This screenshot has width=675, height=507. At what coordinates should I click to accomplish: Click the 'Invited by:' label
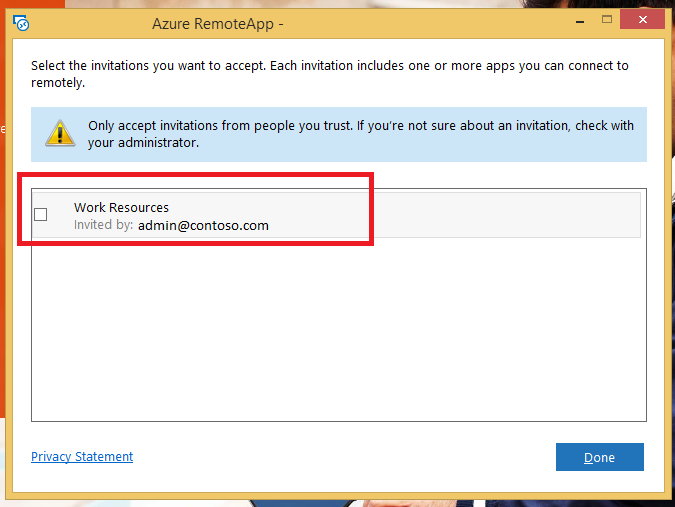click(103, 225)
